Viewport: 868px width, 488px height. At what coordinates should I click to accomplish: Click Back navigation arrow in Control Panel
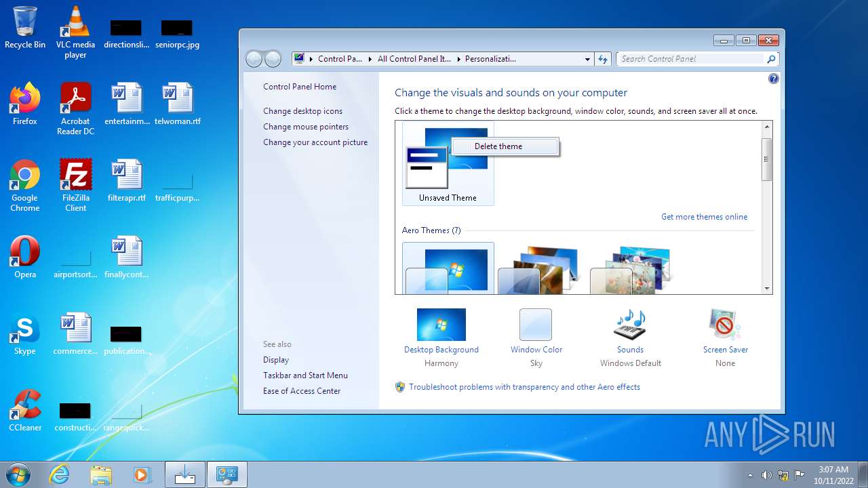[254, 59]
